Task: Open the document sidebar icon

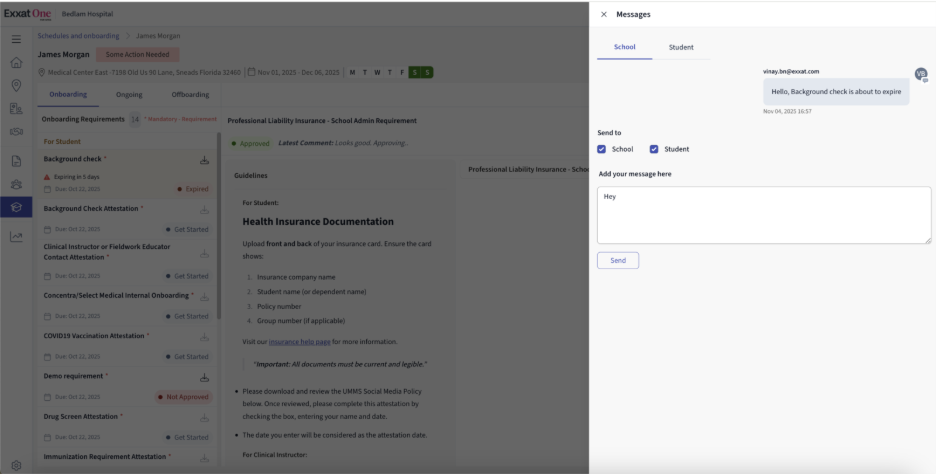Action: click(x=16, y=160)
